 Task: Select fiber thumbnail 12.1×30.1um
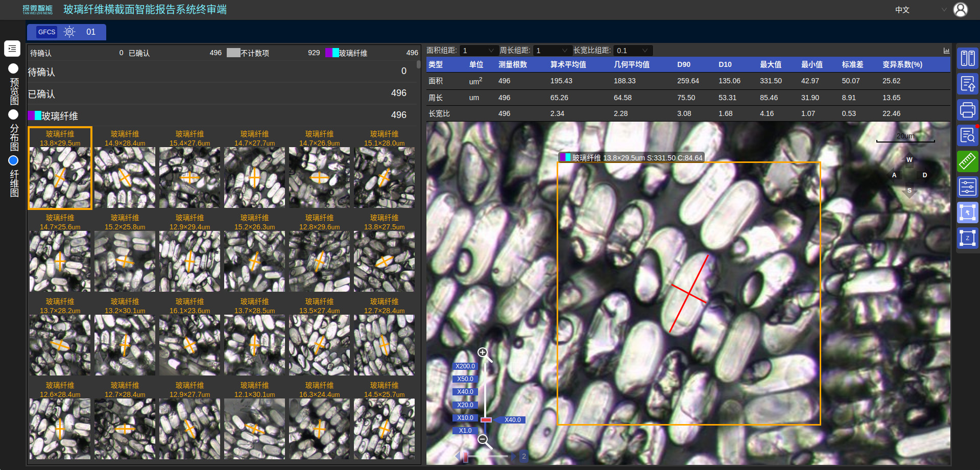pyautogui.click(x=254, y=419)
